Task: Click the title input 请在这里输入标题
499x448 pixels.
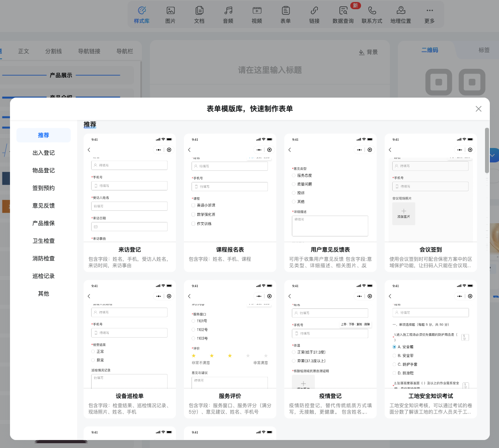Action: [270, 70]
